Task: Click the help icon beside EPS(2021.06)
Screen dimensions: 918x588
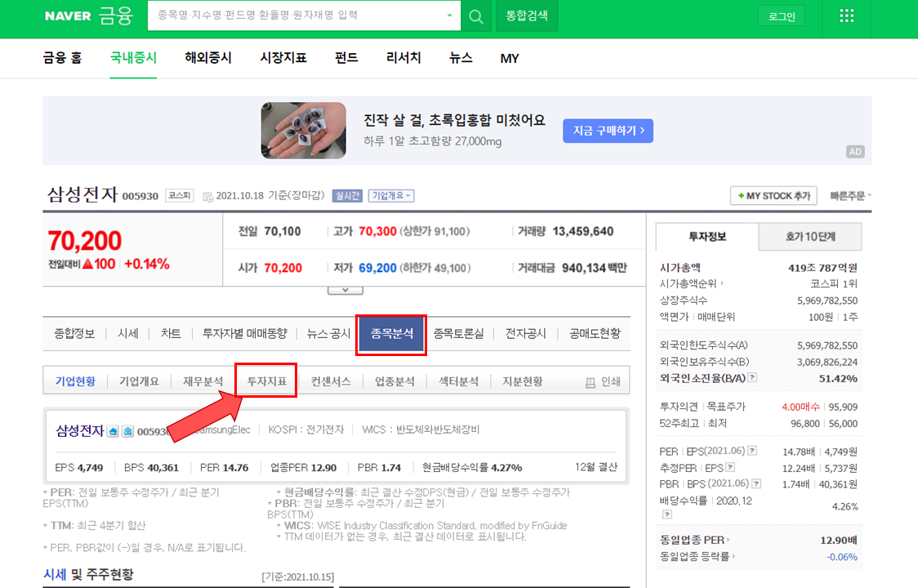Action: coord(753,451)
